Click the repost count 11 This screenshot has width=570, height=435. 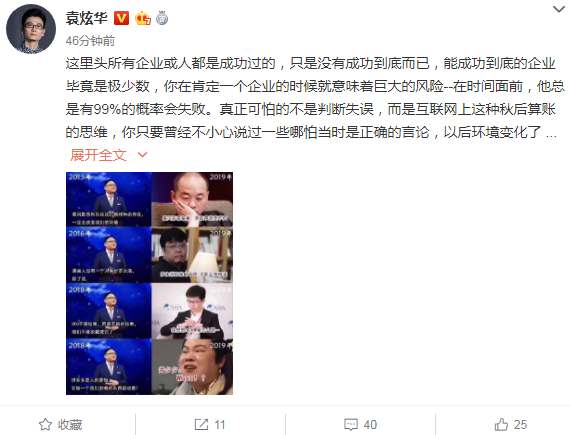(220, 424)
